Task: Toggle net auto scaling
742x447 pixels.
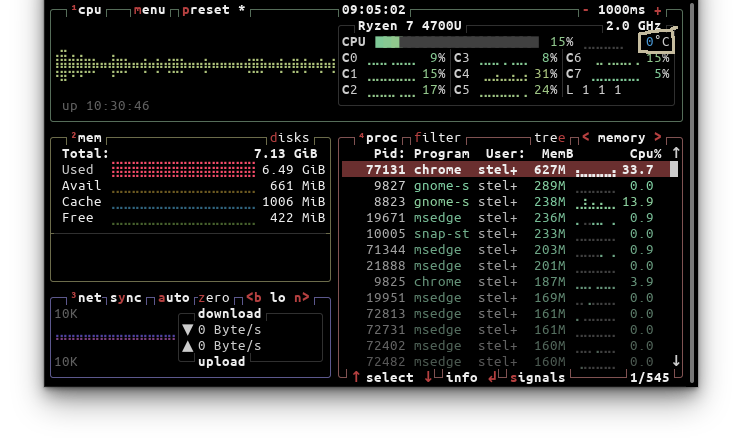Action: click(174, 298)
